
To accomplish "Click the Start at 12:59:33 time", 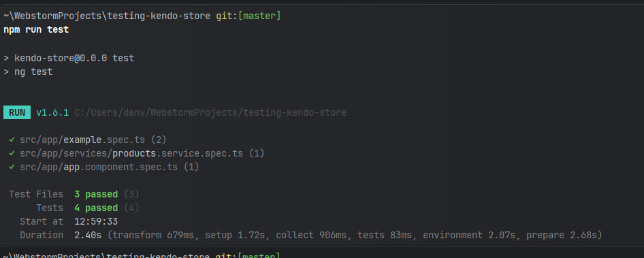I will tap(96, 221).
